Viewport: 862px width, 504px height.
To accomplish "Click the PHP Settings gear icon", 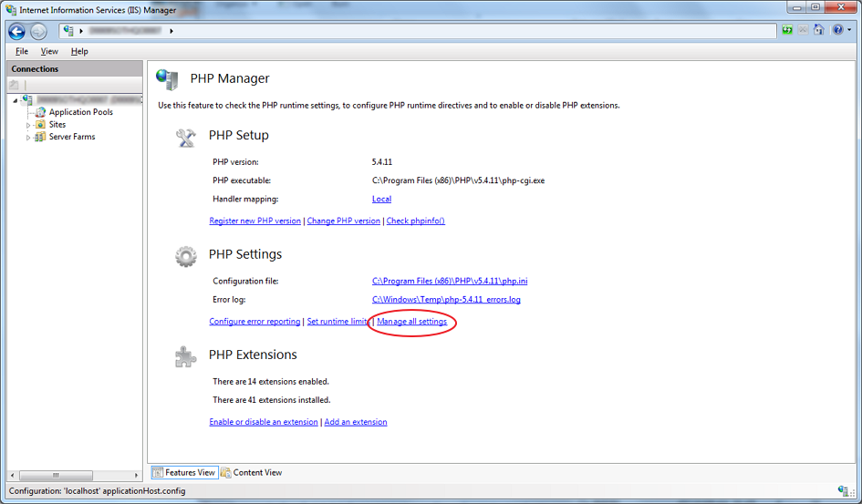I will tap(186, 256).
